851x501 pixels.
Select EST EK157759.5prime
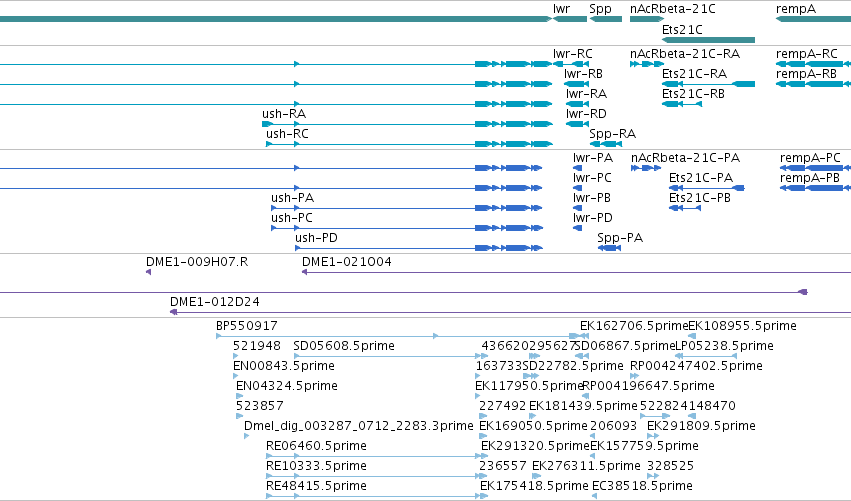(x=644, y=446)
